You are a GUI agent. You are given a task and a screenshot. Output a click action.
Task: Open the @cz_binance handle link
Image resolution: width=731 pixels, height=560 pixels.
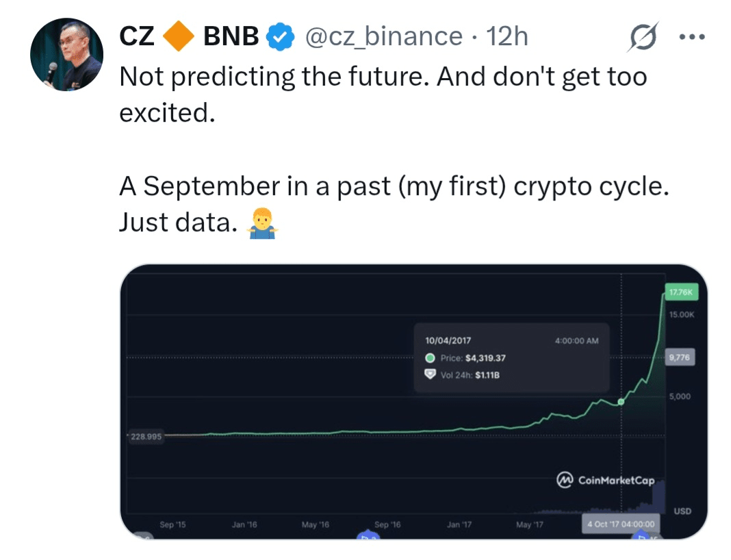pos(383,37)
